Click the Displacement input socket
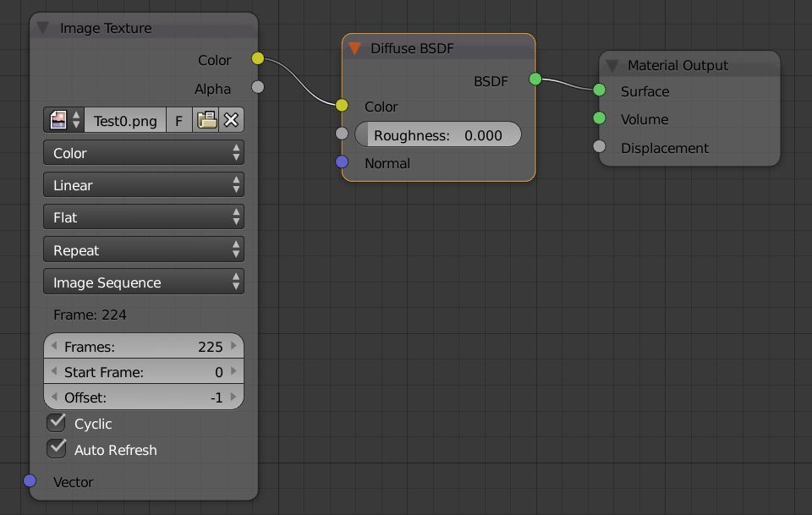This screenshot has width=812, height=515. click(x=599, y=146)
